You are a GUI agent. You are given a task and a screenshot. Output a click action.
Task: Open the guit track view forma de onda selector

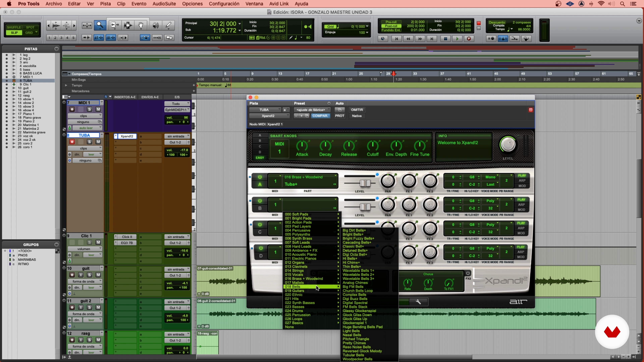(85, 281)
